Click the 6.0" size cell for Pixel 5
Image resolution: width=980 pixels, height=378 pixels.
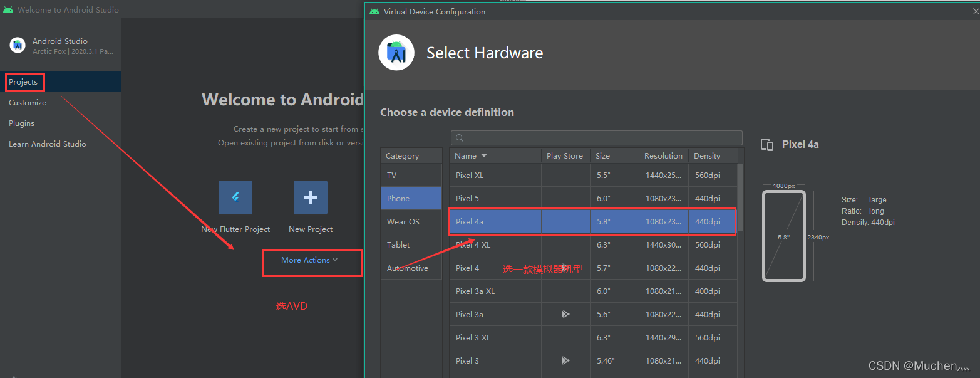(x=614, y=199)
